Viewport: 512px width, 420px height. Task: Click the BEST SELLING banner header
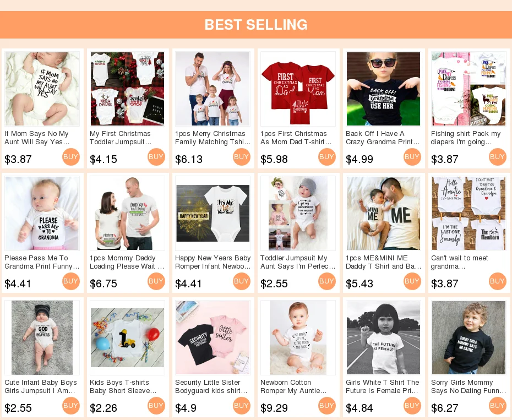[x=256, y=25]
